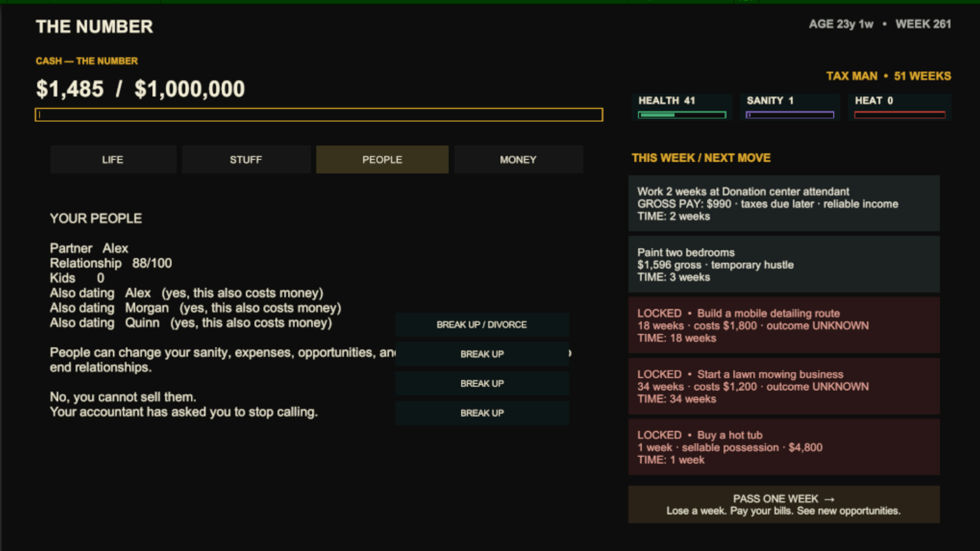
Task: Click locked Buy a hot tub card
Action: [784, 447]
